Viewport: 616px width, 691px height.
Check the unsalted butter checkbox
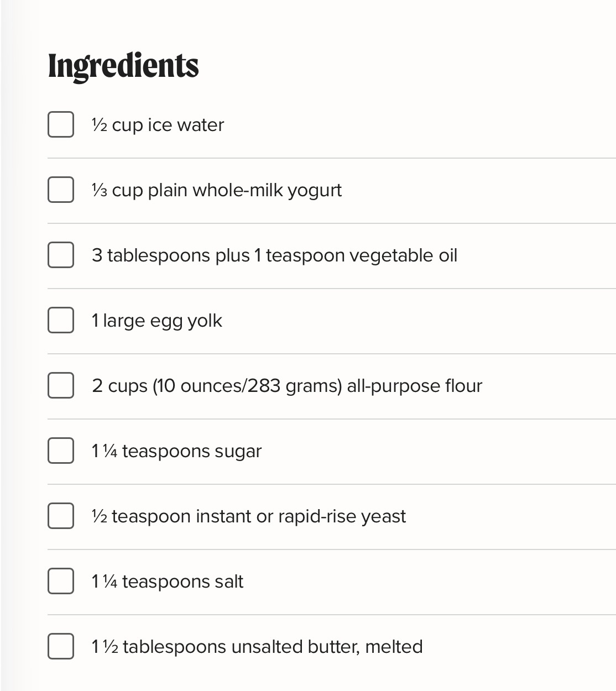[61, 646]
